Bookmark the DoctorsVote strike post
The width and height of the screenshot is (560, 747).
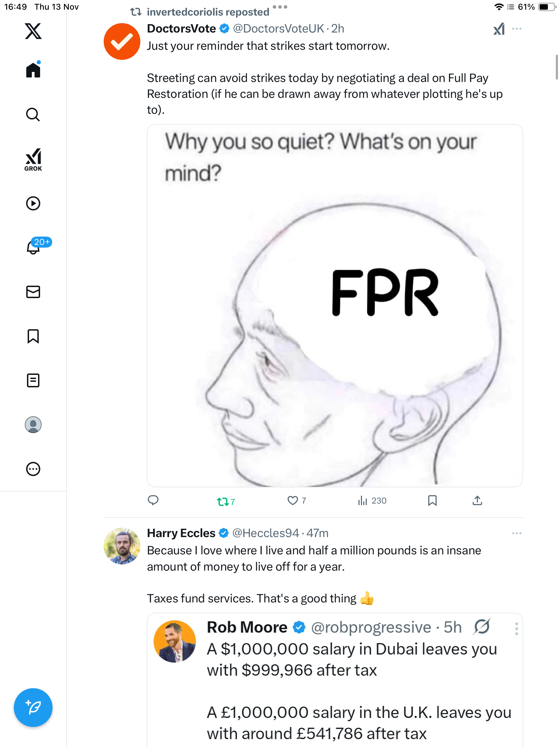432,500
